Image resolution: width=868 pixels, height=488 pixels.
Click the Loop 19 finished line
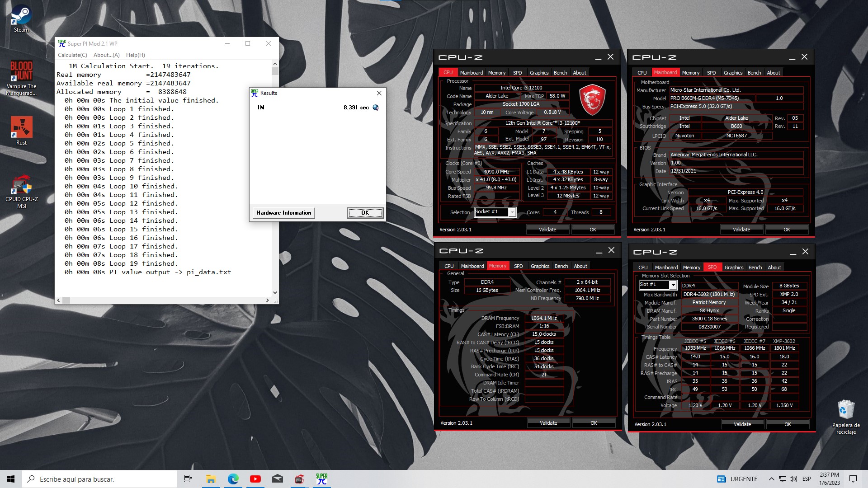pyautogui.click(x=121, y=263)
